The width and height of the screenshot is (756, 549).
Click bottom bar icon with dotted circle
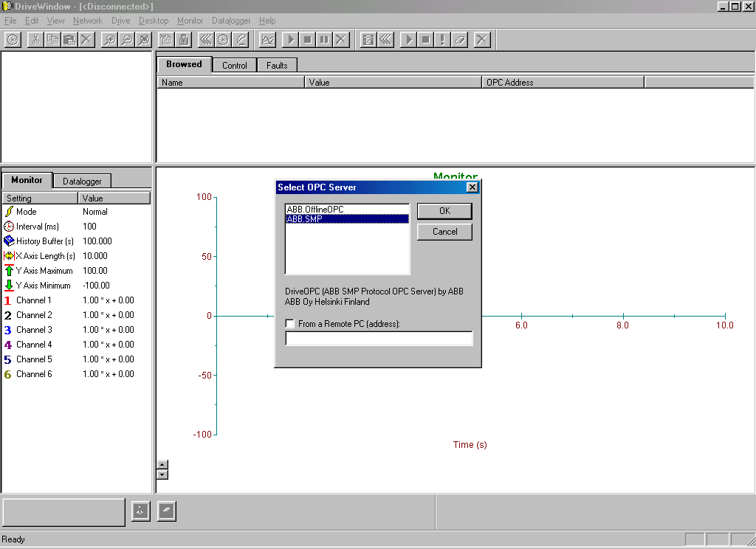141,511
